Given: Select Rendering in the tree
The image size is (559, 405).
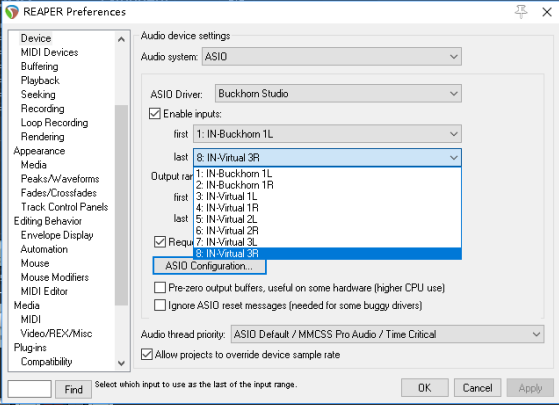Looking at the screenshot, I should point(42,137).
